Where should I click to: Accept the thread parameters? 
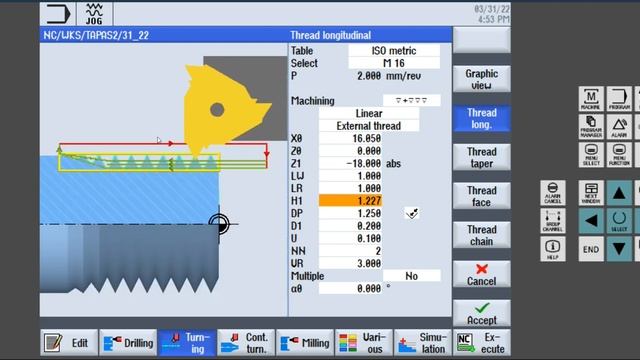(482, 313)
